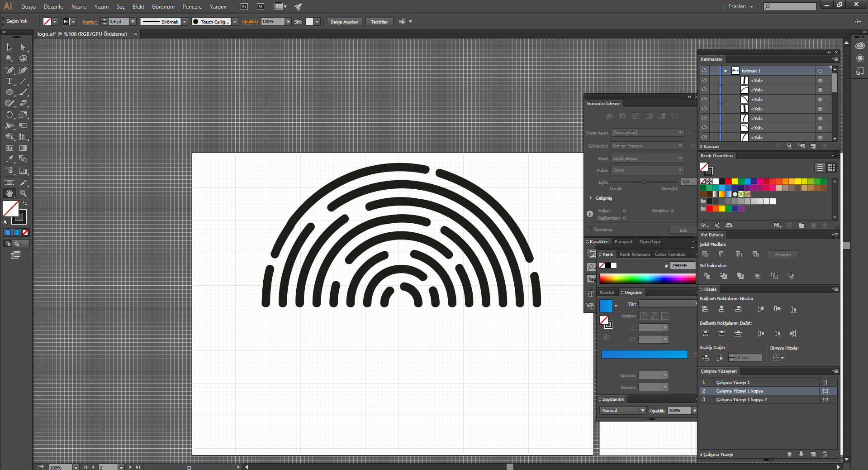Open the Efekt menu
Screen dimensions: 868x470
coord(138,7)
